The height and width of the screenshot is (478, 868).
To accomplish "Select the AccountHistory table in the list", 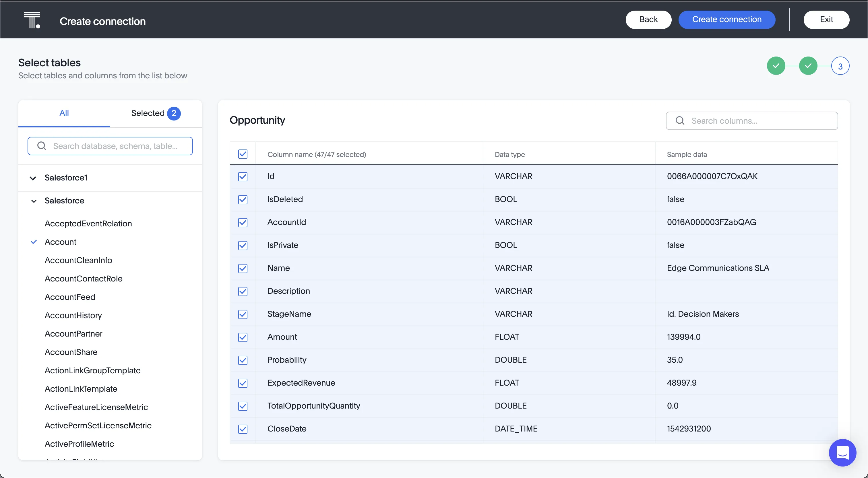I will coord(73,315).
